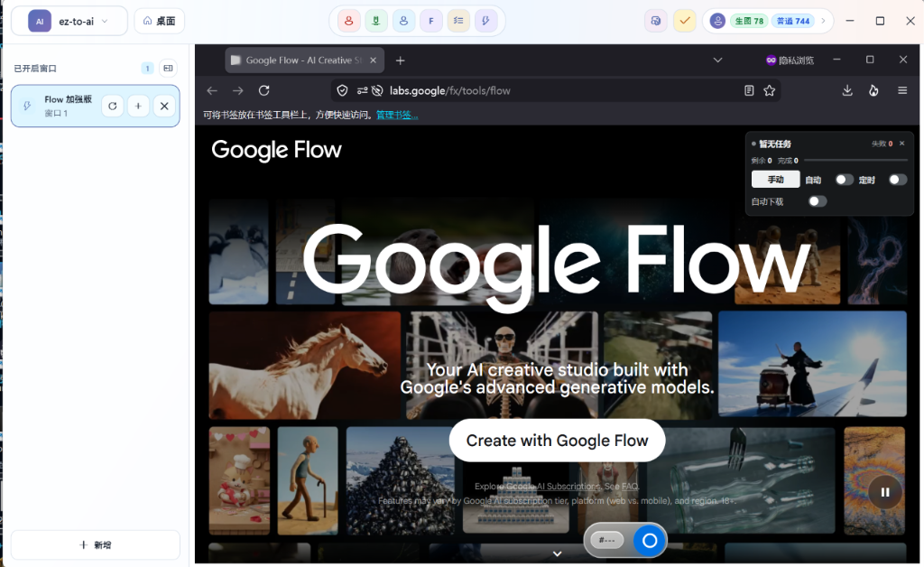Click the tracking protection shield icon

(342, 91)
